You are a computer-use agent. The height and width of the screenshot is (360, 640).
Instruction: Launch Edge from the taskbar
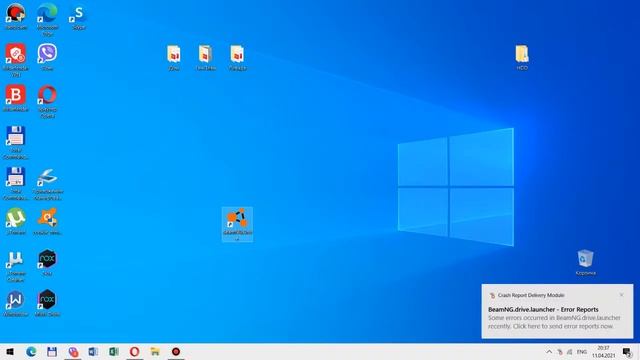click(x=31, y=351)
